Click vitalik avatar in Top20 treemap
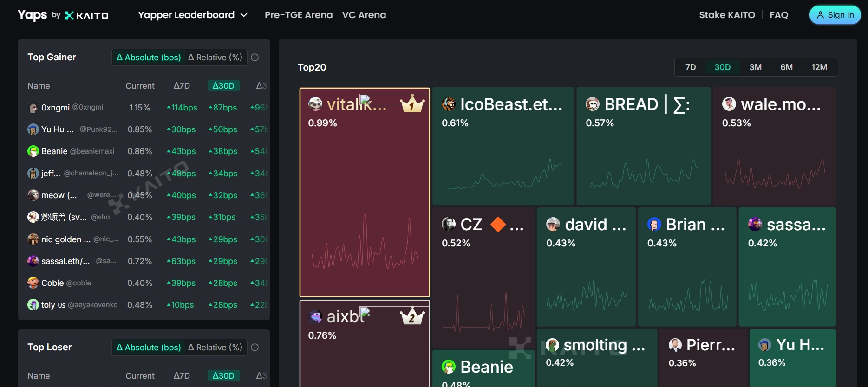Image resolution: width=868 pixels, height=387 pixels. coord(315,104)
